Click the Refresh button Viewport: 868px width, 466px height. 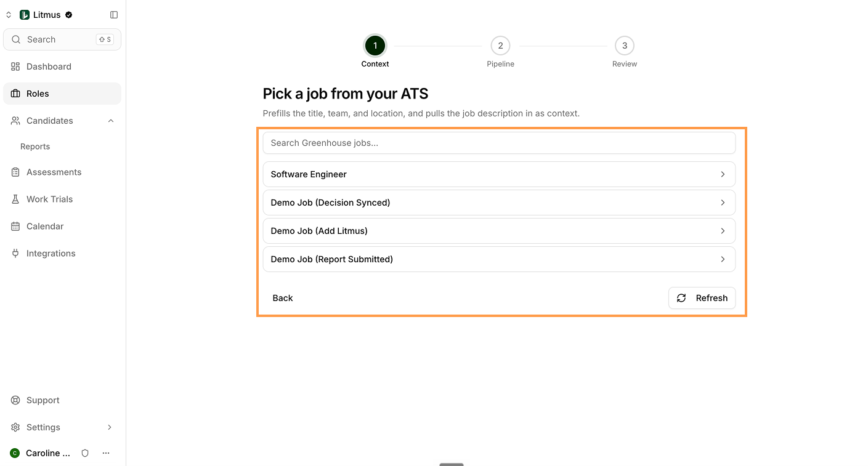click(702, 298)
